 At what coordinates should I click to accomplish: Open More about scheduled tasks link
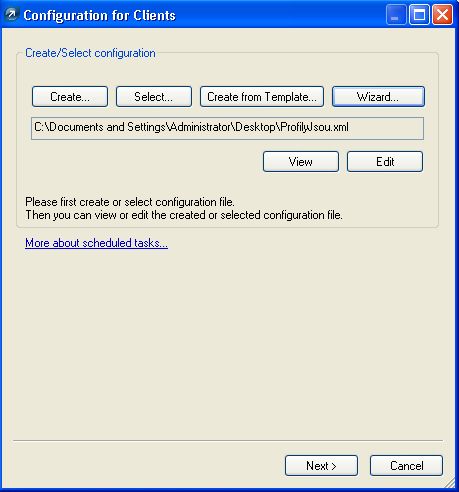click(96, 243)
